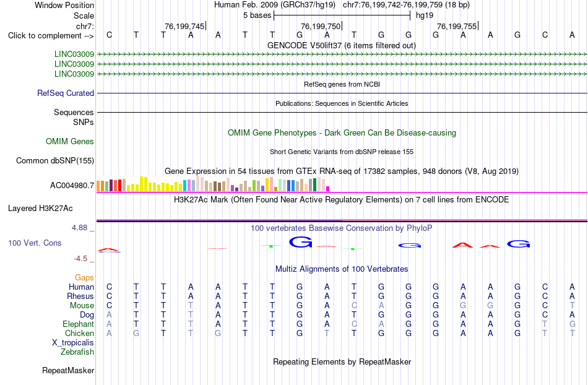Click the Rhesus alignment row label
Image resolution: width=588 pixels, height=385 pixels.
(80, 296)
